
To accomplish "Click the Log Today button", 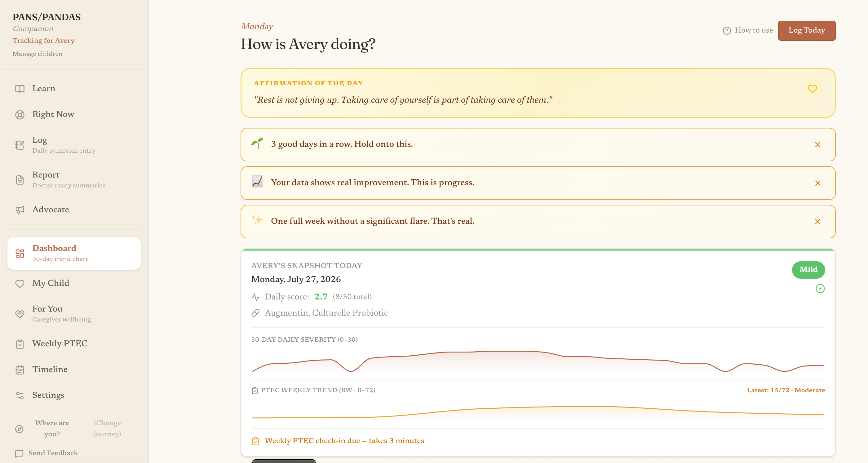I will (x=806, y=30).
